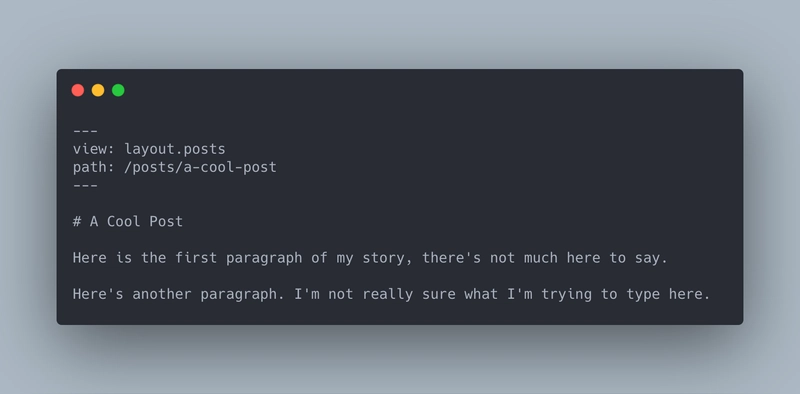This screenshot has height=394, width=800.
Task: Click 'here.' ending the second paragraph
Action: pos(689,294)
